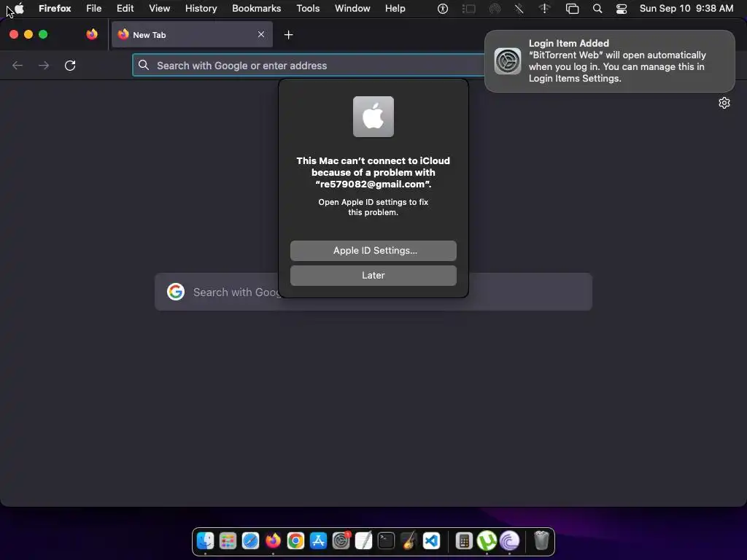The width and height of the screenshot is (747, 560).
Task: Open Visual Studio Code from the Dock
Action: click(431, 541)
